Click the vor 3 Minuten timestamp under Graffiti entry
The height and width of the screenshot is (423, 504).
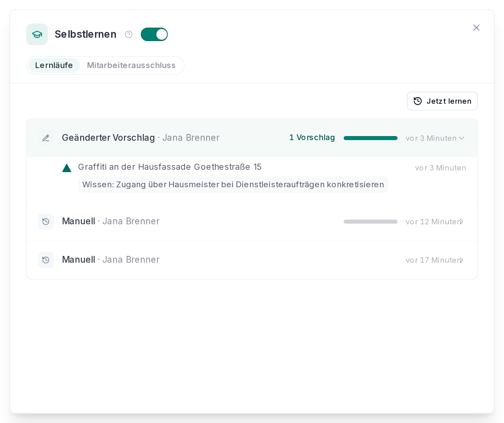tap(440, 168)
